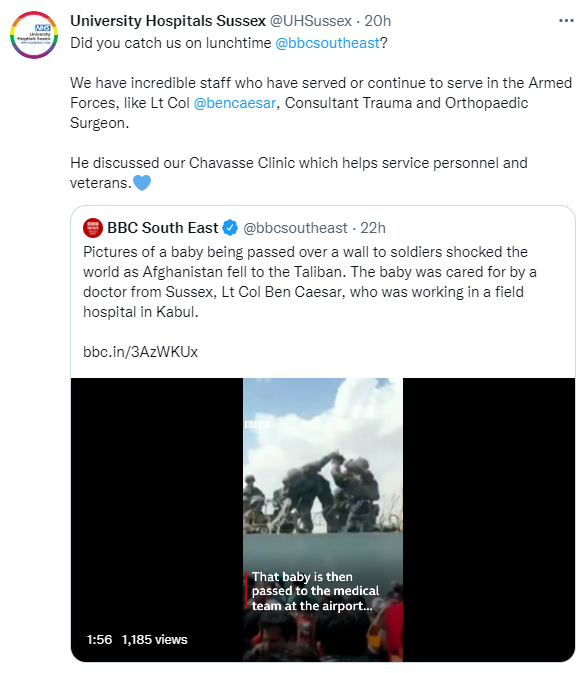Open the tweet's more options menu

point(566,21)
